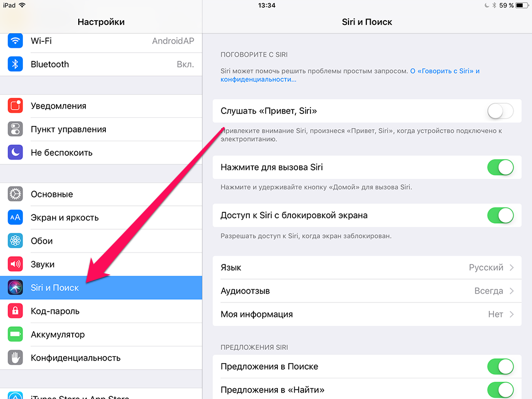
Task: Toggle Предложения в Поиске switch
Action: (x=501, y=366)
